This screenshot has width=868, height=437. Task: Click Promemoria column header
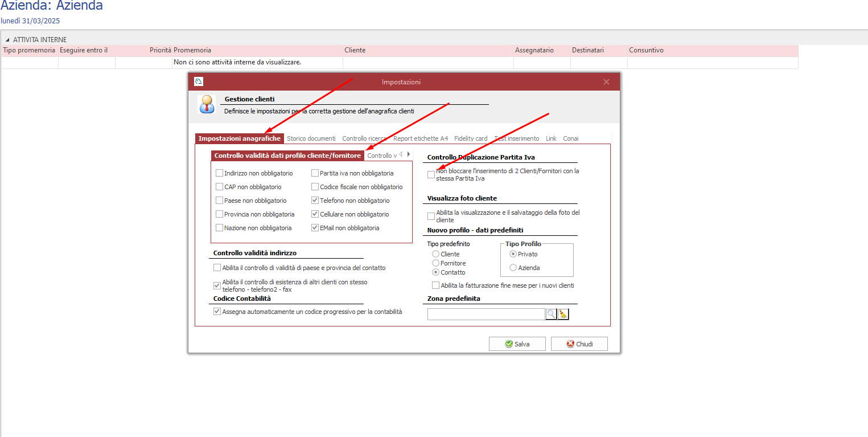pyautogui.click(x=257, y=50)
